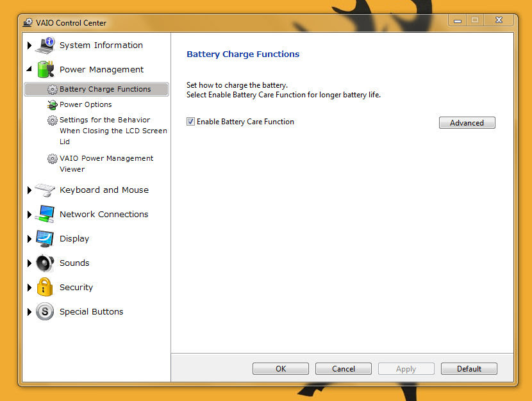Screen dimensions: 532x401
Task: Click the Power Management battery icon
Action: (46, 69)
